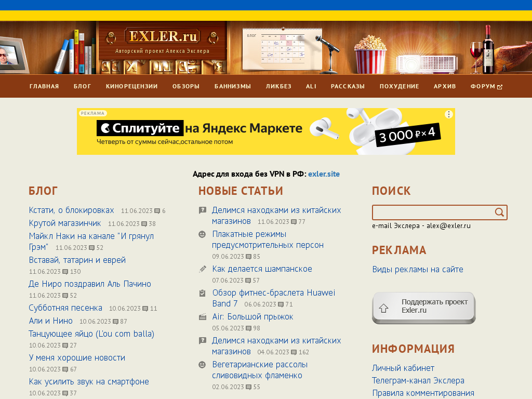
Task: Click the БЛОГ section heading
Action: point(43,191)
